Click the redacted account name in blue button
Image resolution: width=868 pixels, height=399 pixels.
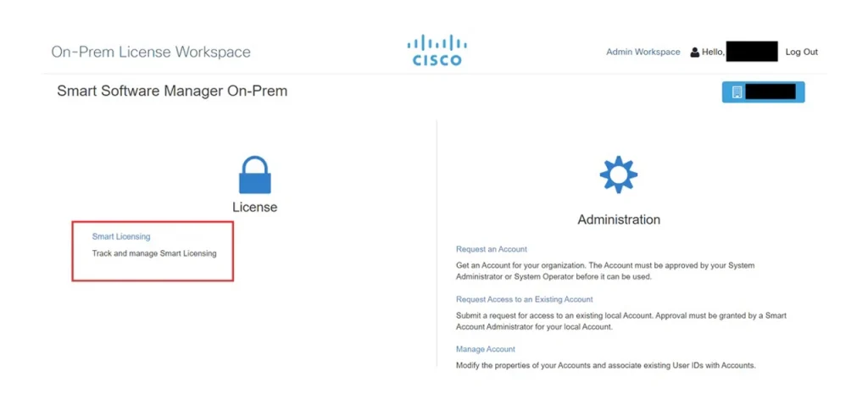771,92
